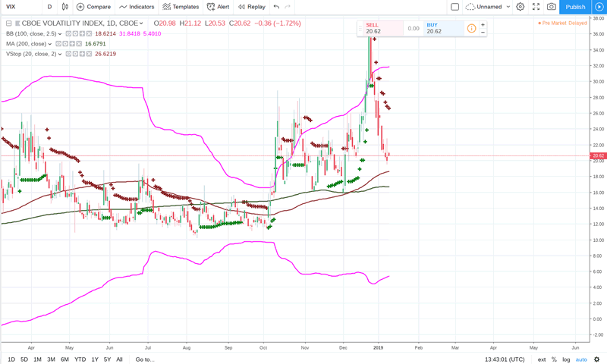Remove the VStop indicator
This screenshot has height=364, width=607.
(x=89, y=54)
